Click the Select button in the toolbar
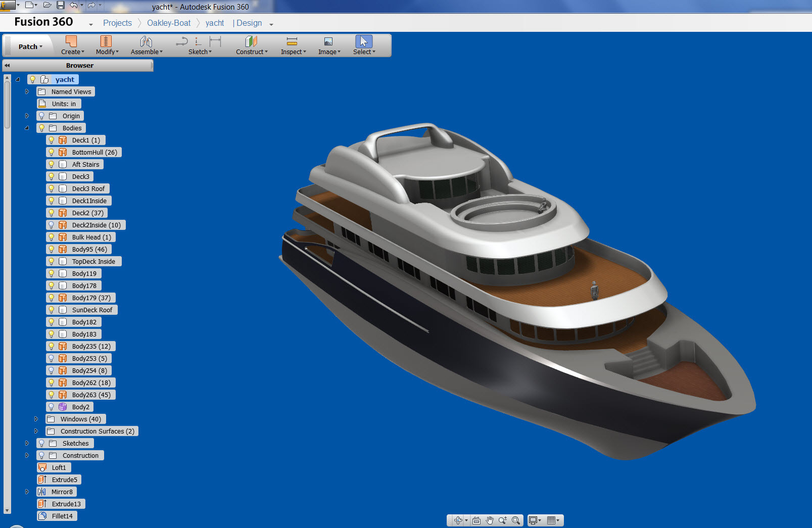The width and height of the screenshot is (812, 528). 363,45
